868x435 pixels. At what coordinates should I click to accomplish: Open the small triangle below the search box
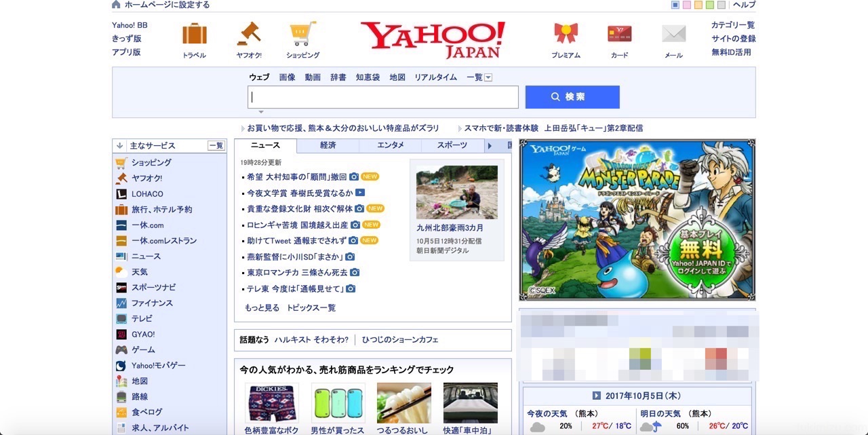coord(261,112)
